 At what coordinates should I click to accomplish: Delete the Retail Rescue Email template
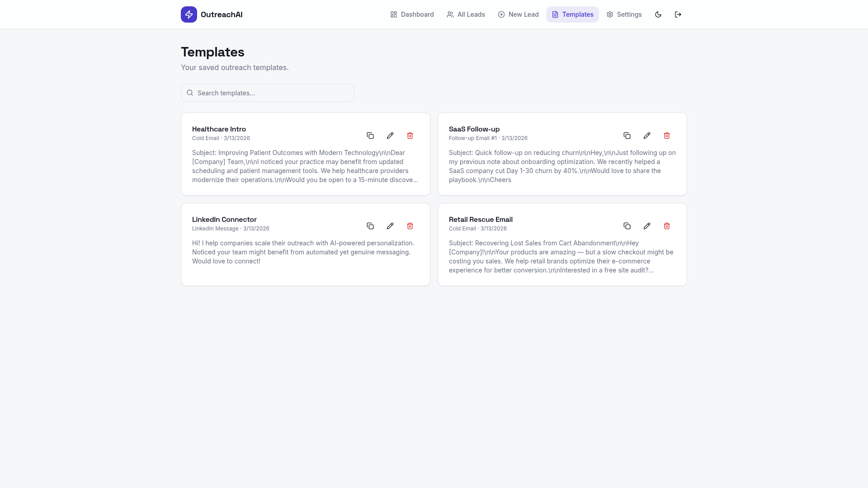667,226
